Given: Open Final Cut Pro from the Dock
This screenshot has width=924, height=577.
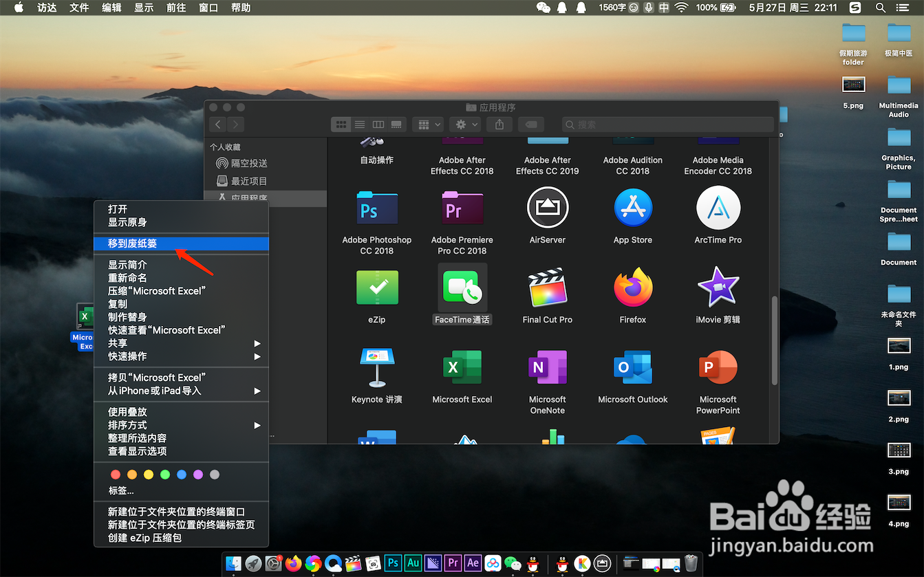Looking at the screenshot, I should (x=354, y=563).
